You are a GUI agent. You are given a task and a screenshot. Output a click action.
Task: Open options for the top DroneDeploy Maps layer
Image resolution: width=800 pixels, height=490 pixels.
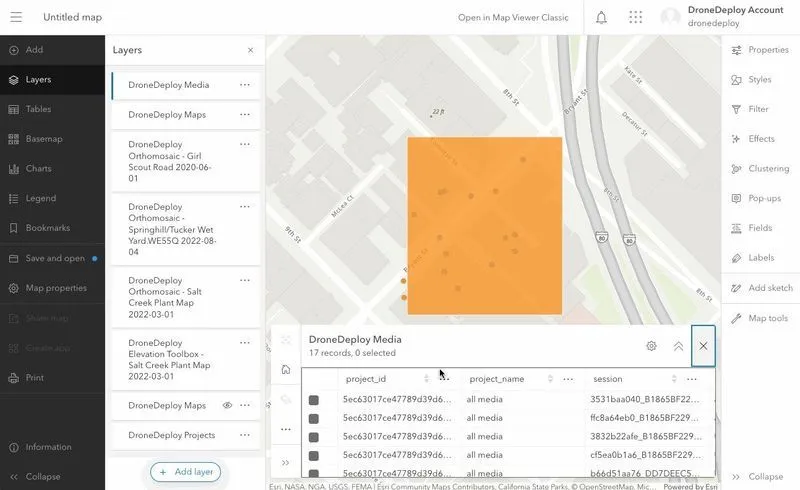click(245, 114)
